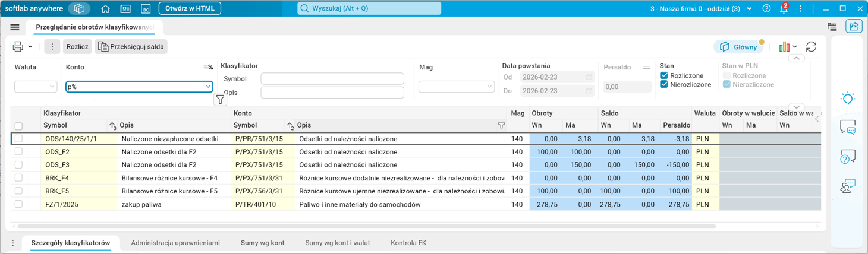Viewport: 868px width, 254px height.
Task: Click the Klasyfikator Symbol input field
Action: coord(332,78)
